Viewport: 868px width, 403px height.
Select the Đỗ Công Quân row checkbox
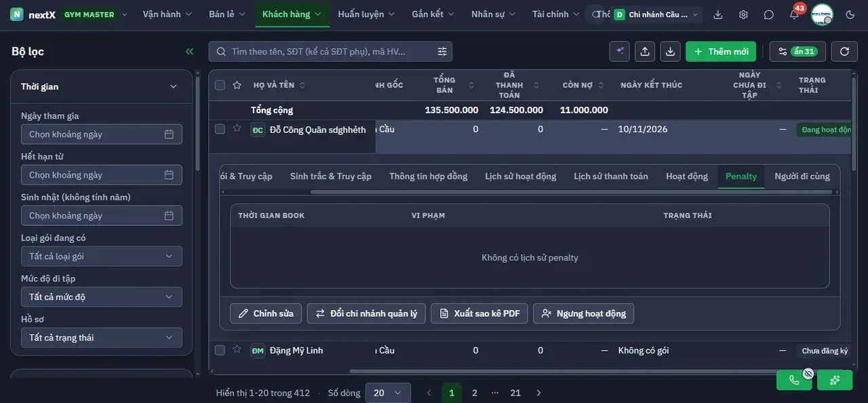click(220, 129)
